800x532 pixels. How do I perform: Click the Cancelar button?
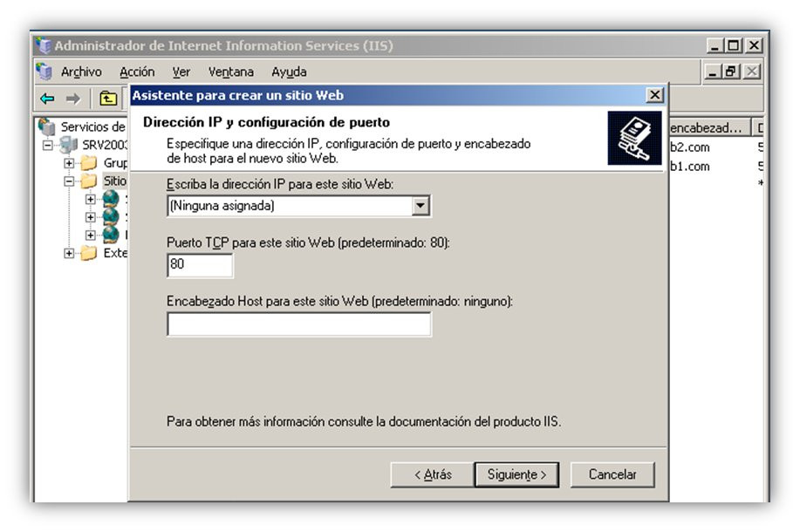612,474
